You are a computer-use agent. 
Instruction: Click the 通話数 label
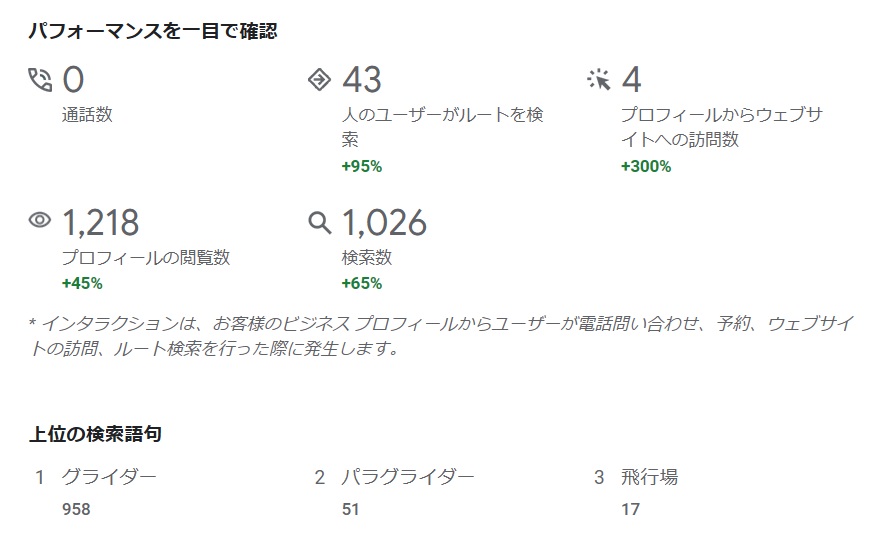tap(87, 114)
